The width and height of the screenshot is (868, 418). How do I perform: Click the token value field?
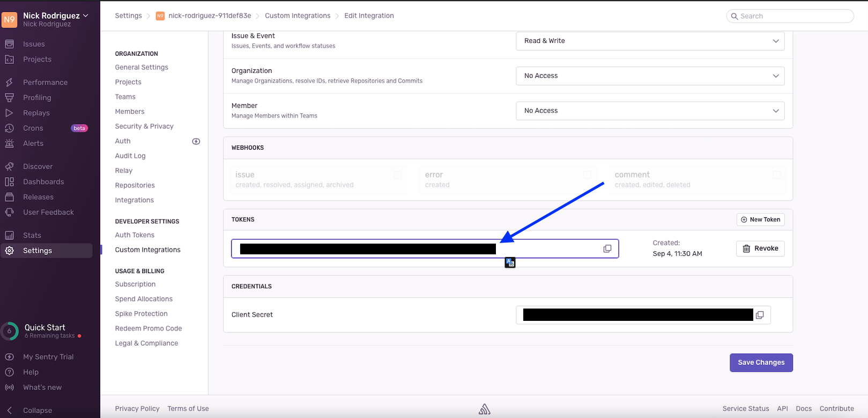point(425,248)
